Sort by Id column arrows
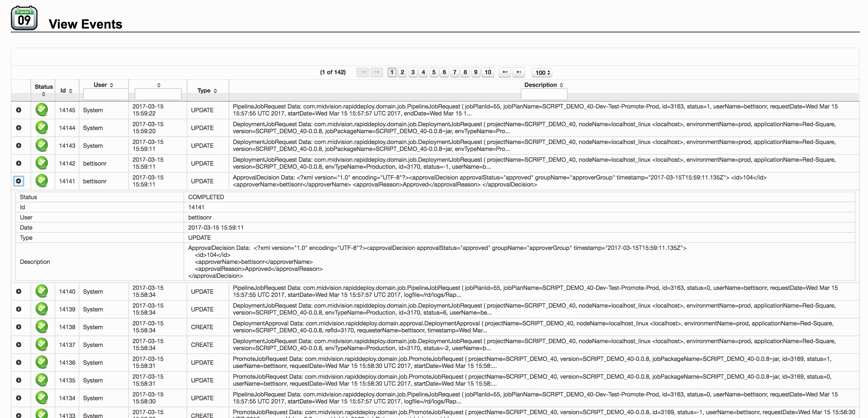Viewport: 868px width, 418px height. click(x=70, y=91)
